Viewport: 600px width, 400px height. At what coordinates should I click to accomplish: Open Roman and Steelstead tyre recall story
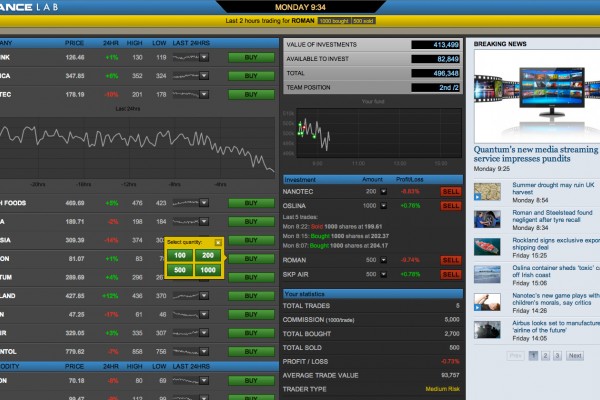[552, 216]
